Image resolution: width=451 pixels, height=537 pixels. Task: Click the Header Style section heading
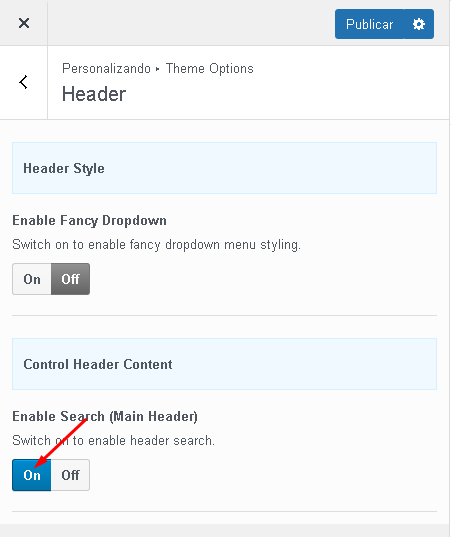[x=64, y=168]
